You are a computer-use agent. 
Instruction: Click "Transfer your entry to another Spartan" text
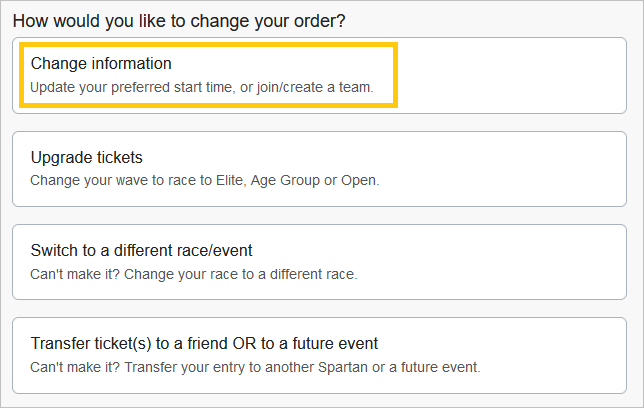[255, 367]
